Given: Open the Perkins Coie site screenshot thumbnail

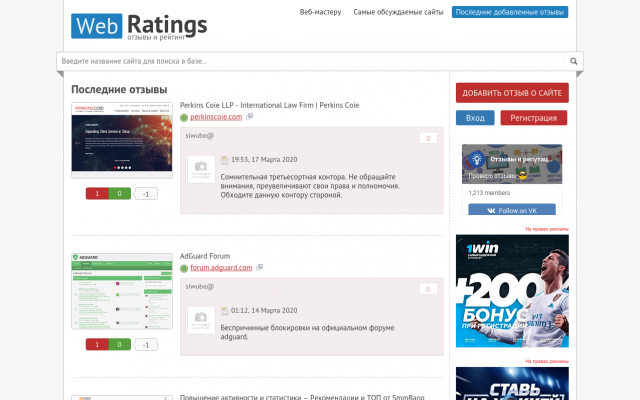Looking at the screenshot, I should (x=122, y=140).
